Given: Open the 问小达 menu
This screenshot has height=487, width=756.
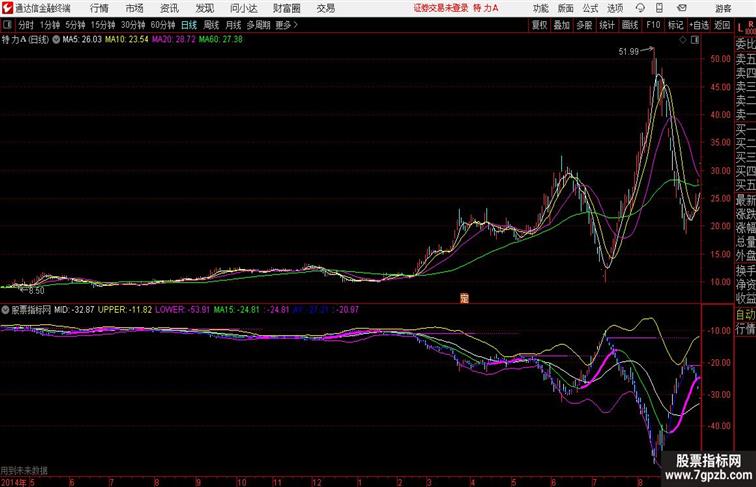Looking at the screenshot, I should (244, 8).
